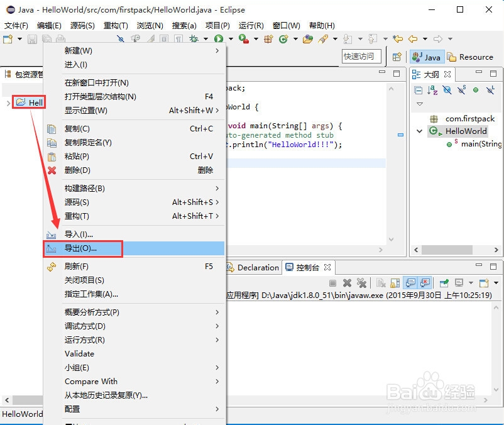The image size is (504, 425).
Task: Open Back history dropdown arrow
Action: [425, 39]
